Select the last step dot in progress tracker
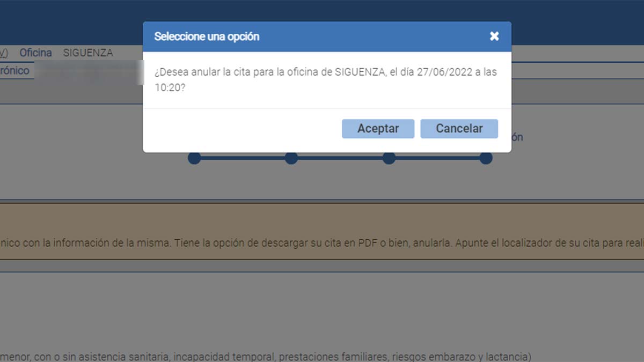Image resolution: width=644 pixels, height=362 pixels. [486, 158]
